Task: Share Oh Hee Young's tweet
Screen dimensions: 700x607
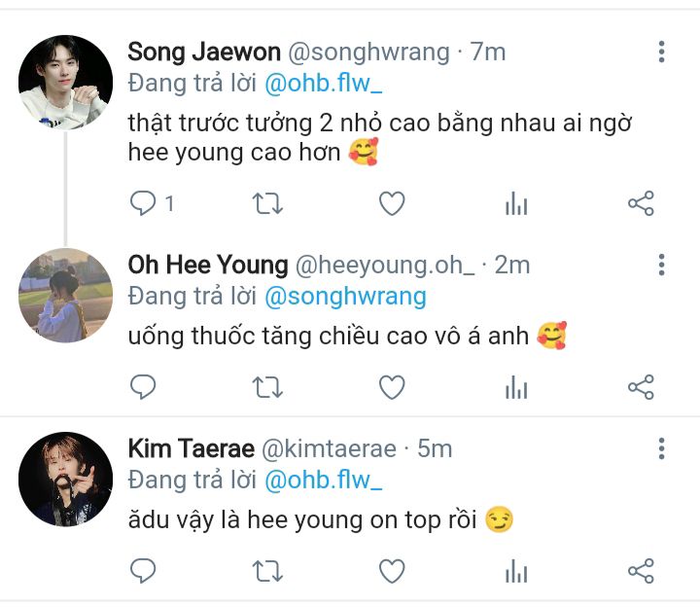Action: pos(641,387)
